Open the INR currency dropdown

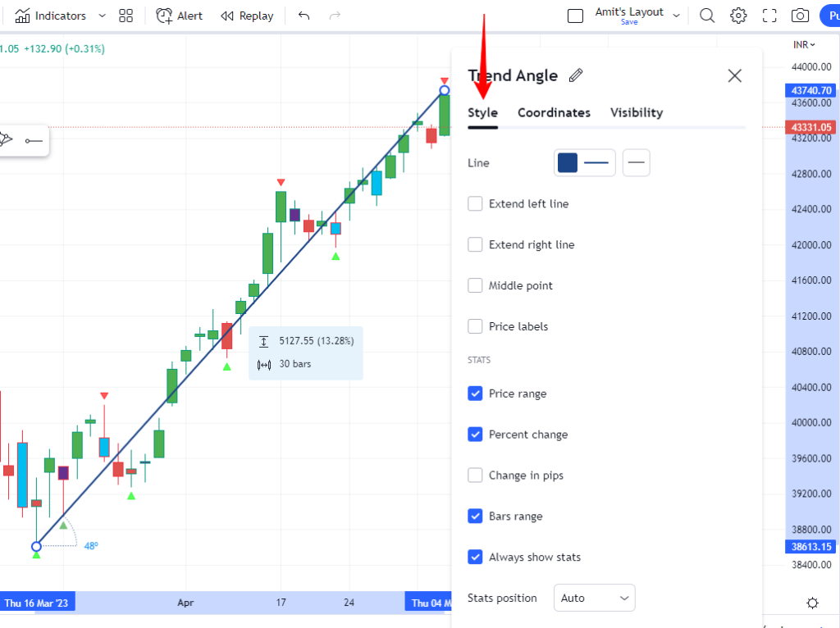[802, 44]
